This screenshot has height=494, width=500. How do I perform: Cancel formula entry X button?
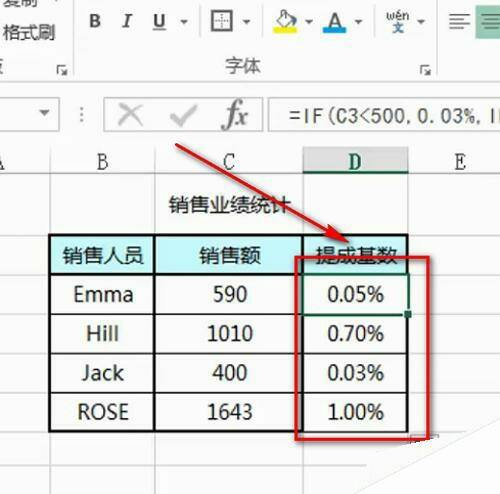(x=130, y=115)
